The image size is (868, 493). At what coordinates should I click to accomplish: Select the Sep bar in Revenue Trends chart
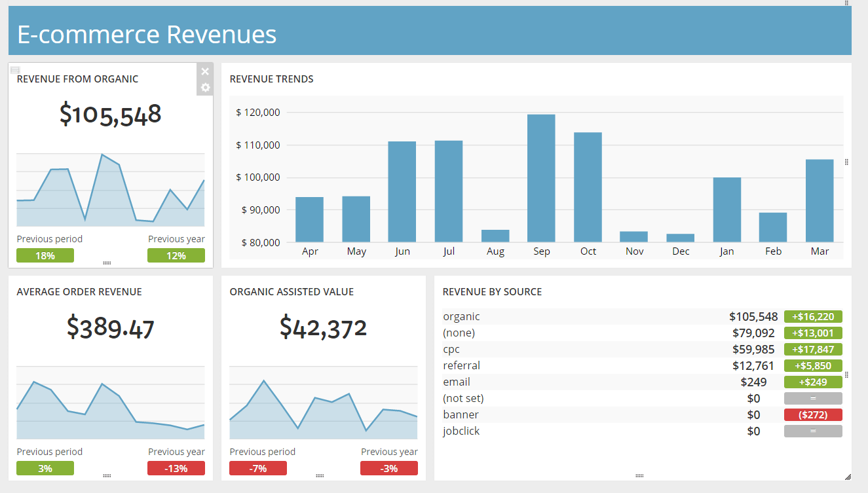(541, 178)
